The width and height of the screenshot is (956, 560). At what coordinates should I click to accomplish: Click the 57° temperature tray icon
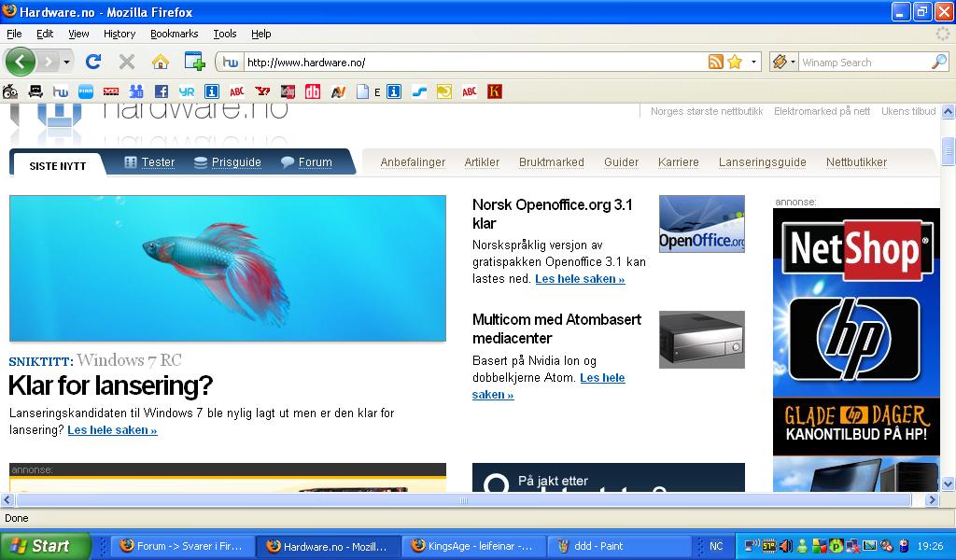coord(769,546)
